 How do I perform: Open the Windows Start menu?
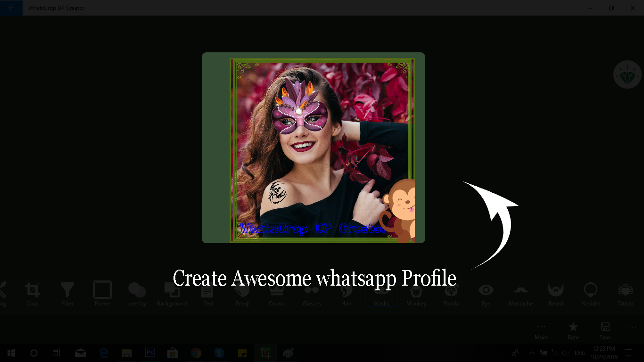tap(11, 353)
